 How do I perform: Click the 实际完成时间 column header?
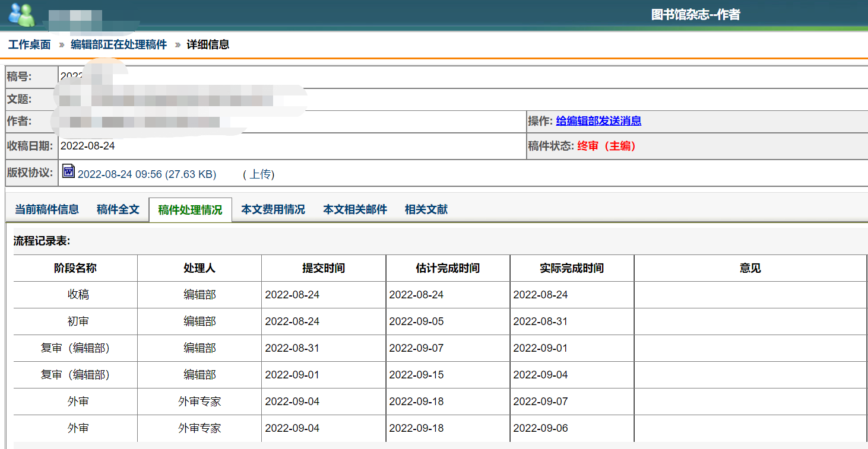(572, 268)
